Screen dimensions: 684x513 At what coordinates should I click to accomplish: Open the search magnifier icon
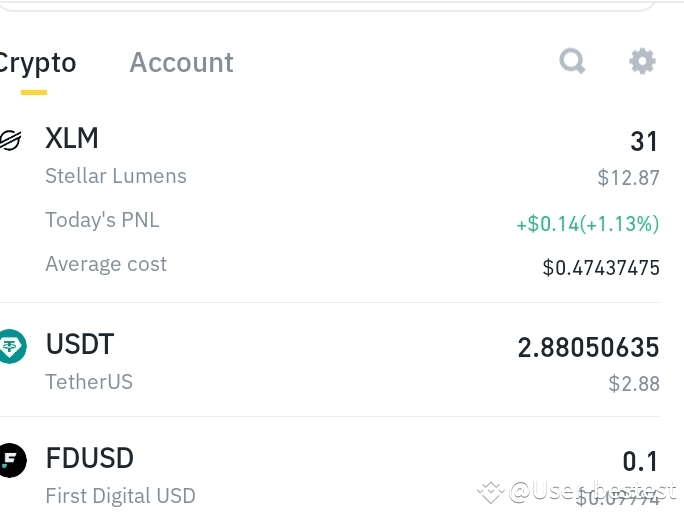point(572,61)
